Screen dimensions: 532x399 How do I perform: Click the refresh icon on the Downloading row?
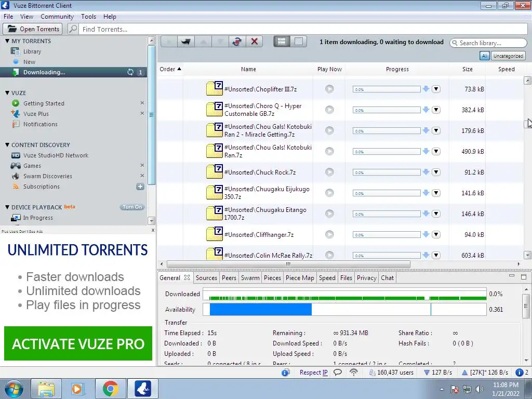pos(130,72)
